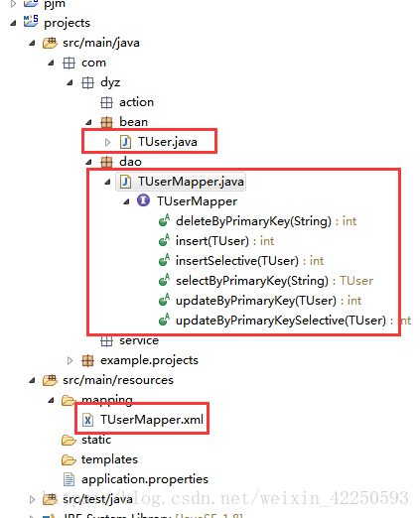Collapse the dyz package node
The height and width of the screenshot is (518, 420).
pos(70,82)
